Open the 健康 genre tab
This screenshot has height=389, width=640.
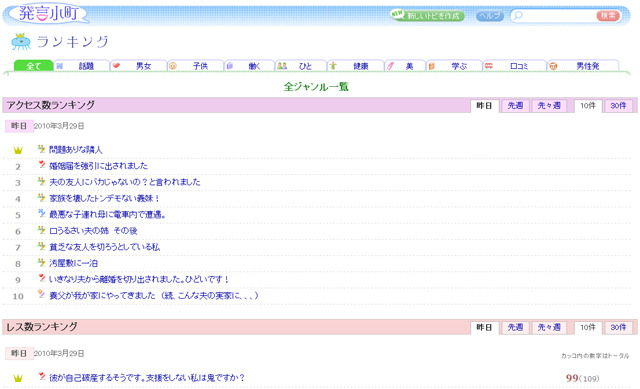[x=356, y=66]
